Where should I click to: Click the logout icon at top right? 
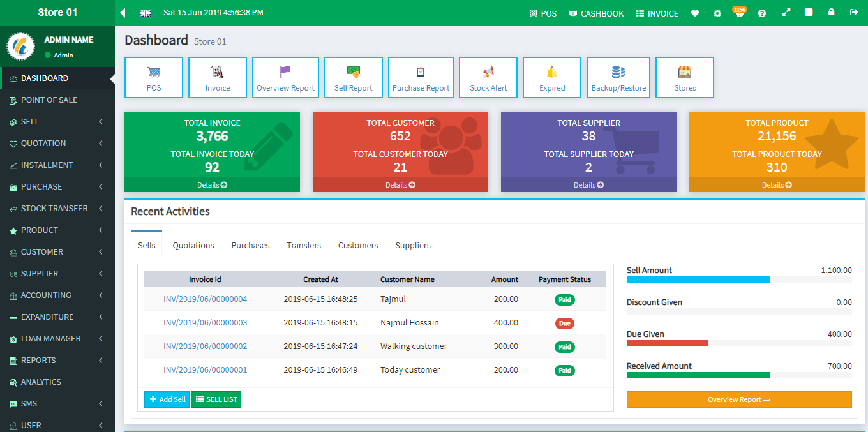click(x=853, y=13)
